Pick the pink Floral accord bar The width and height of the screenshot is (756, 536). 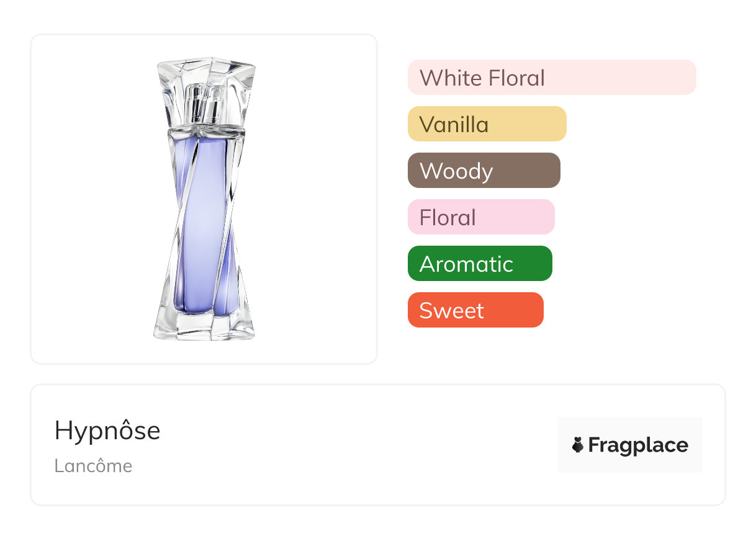(x=481, y=217)
